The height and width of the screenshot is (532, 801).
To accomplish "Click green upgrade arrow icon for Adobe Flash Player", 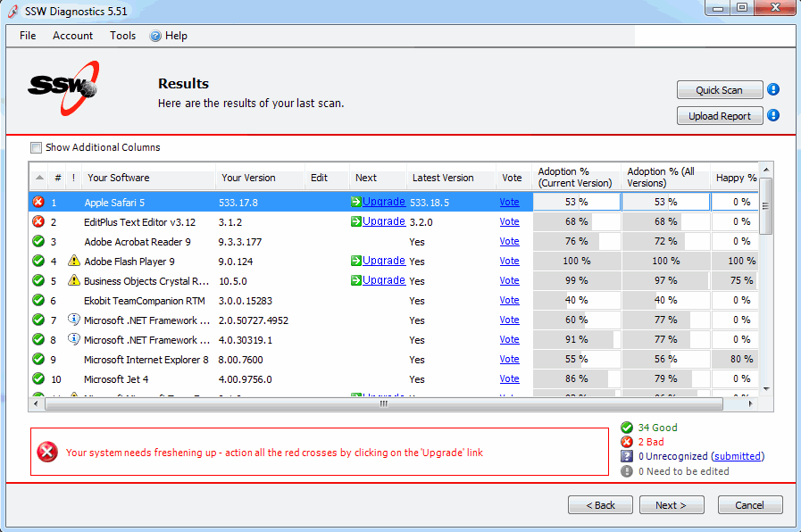I will [356, 261].
